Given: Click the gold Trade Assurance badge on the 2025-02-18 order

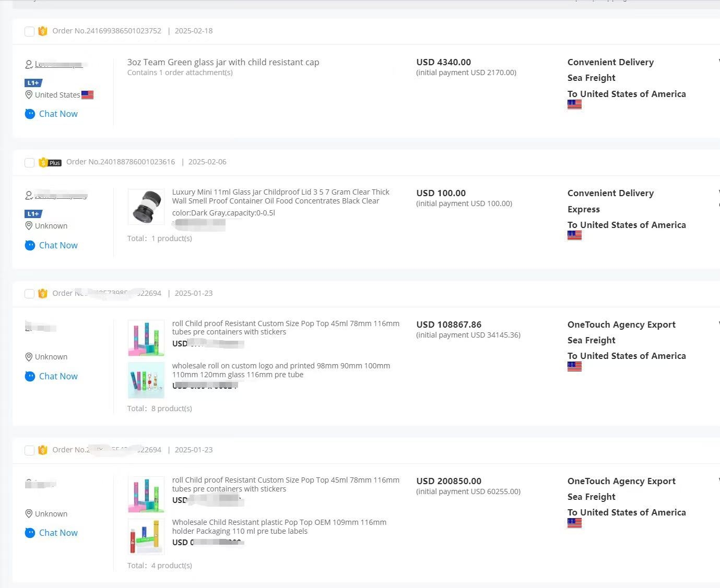Looking at the screenshot, I should tap(43, 31).
